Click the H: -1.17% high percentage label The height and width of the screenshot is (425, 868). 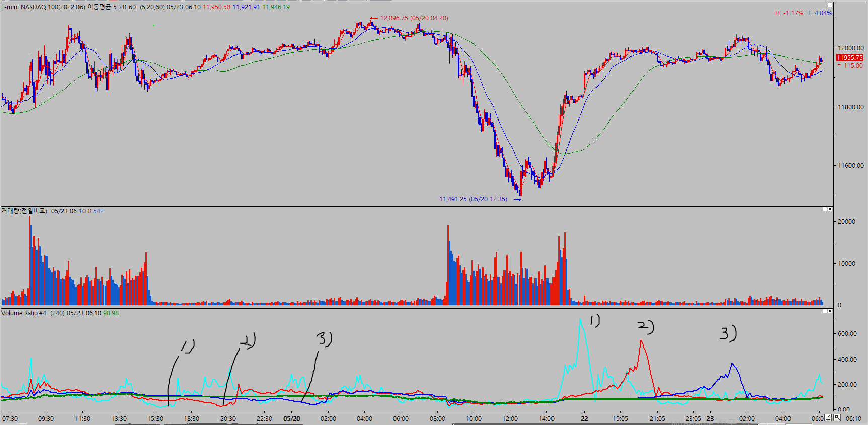coord(788,13)
